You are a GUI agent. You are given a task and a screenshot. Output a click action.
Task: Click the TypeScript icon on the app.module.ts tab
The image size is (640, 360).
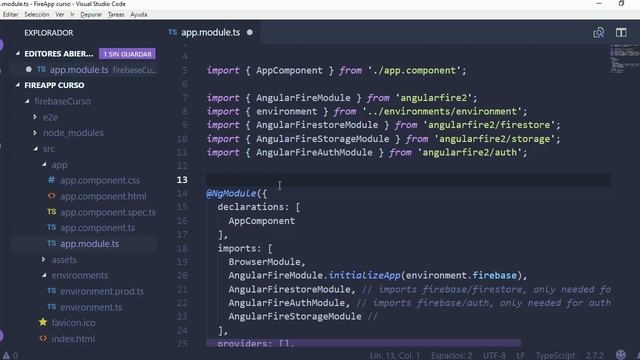(x=173, y=32)
